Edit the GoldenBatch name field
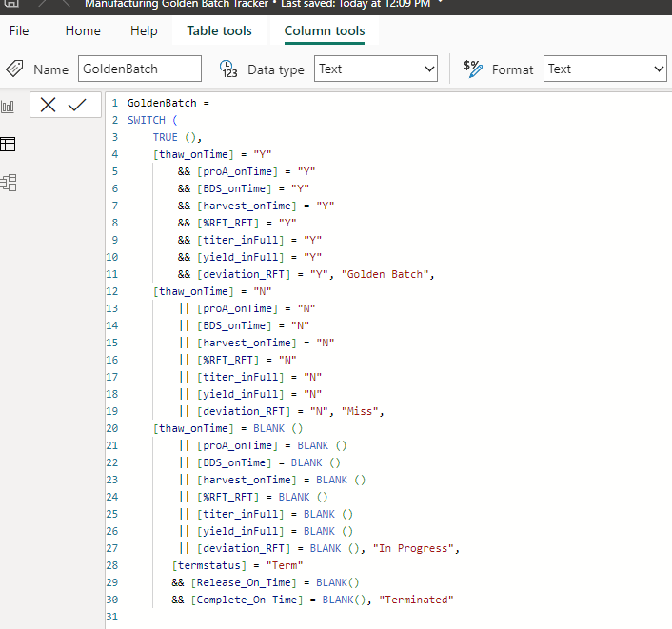Viewport: 672px width, 629px height. 140,69
